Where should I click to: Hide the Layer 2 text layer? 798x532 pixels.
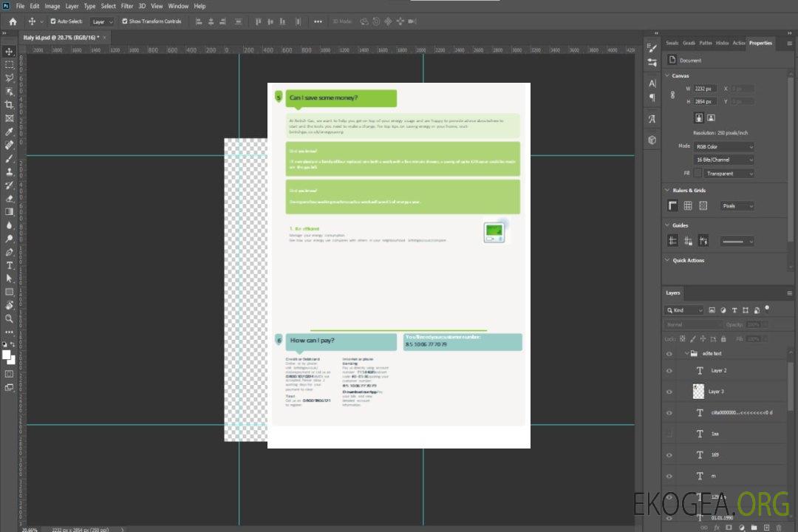[669, 371]
